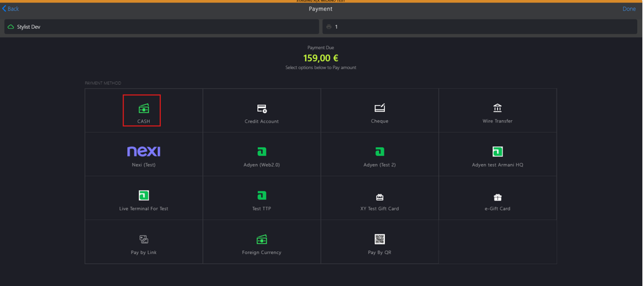The width and height of the screenshot is (644, 286).
Task: Click the Foreign Currency label
Action: [x=262, y=252]
